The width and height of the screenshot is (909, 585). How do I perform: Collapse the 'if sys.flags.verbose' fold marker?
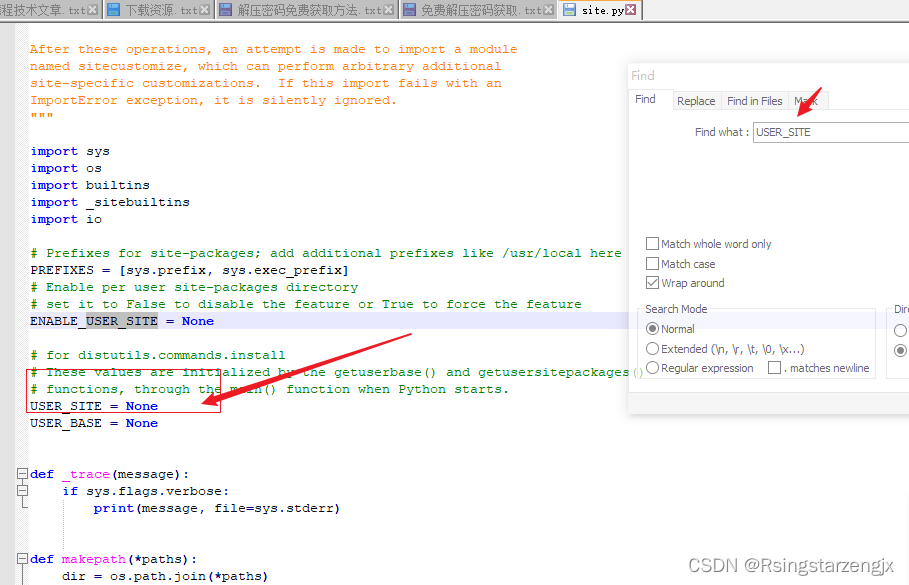tap(22, 490)
